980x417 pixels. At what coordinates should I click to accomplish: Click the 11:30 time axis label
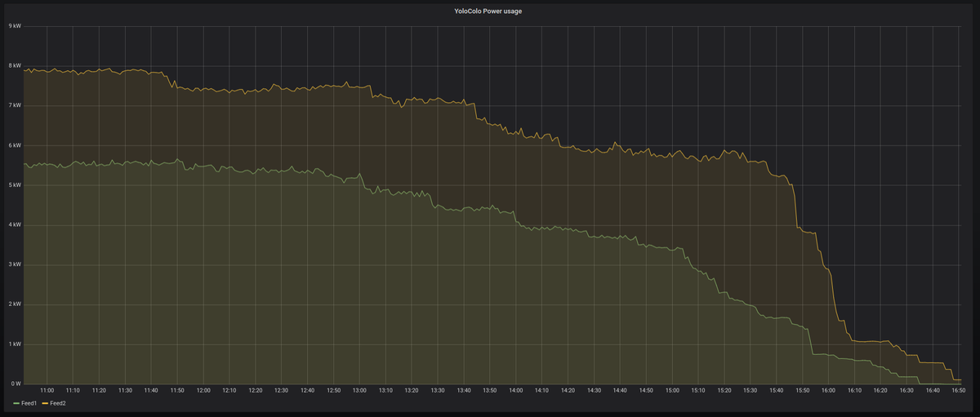[125, 391]
